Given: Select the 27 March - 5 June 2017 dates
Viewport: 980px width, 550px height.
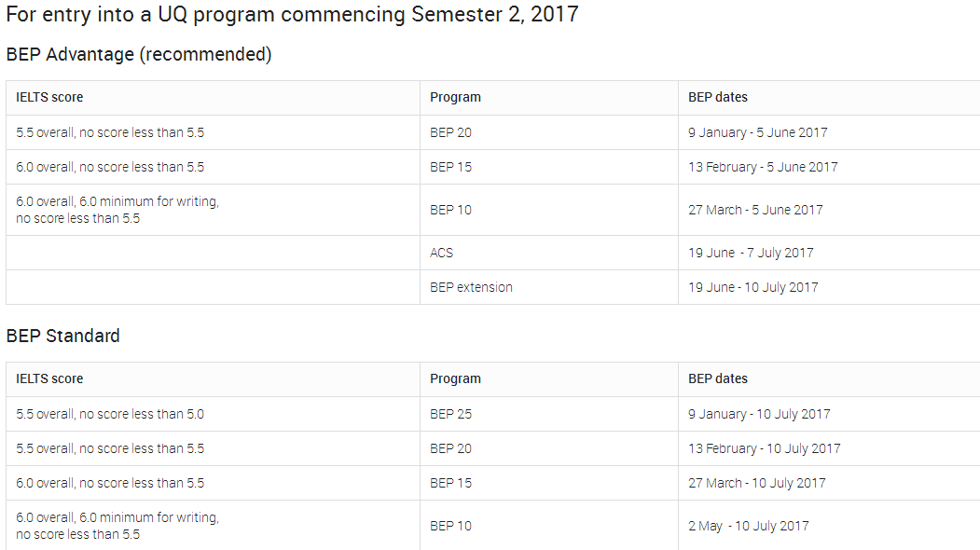Looking at the screenshot, I should point(755,211).
